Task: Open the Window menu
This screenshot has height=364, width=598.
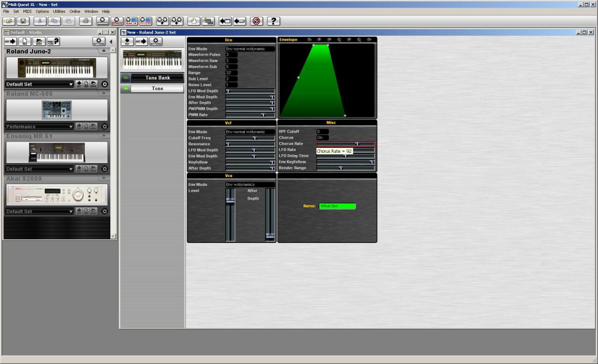Action: pyautogui.click(x=91, y=11)
